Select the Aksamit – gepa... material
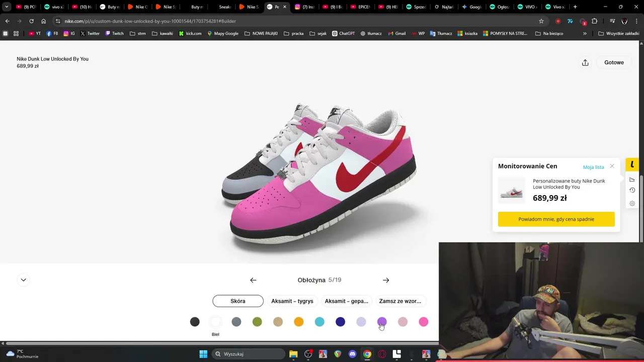 click(347, 301)
